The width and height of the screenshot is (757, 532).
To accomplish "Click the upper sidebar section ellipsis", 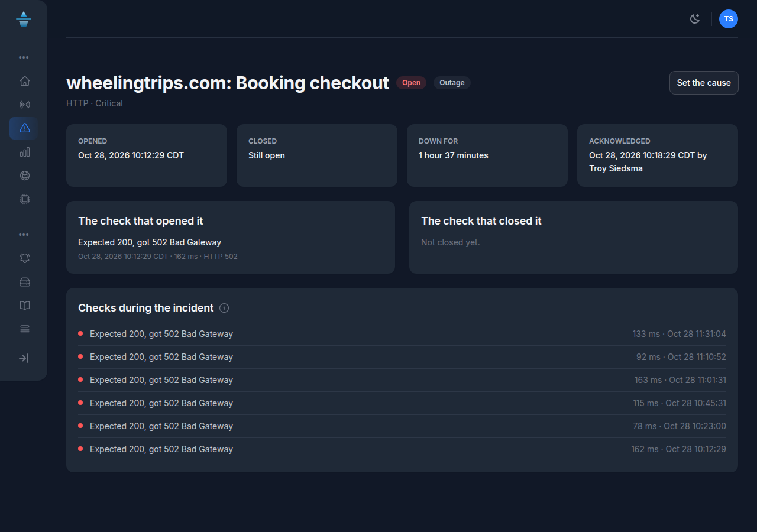I will pyautogui.click(x=24, y=57).
